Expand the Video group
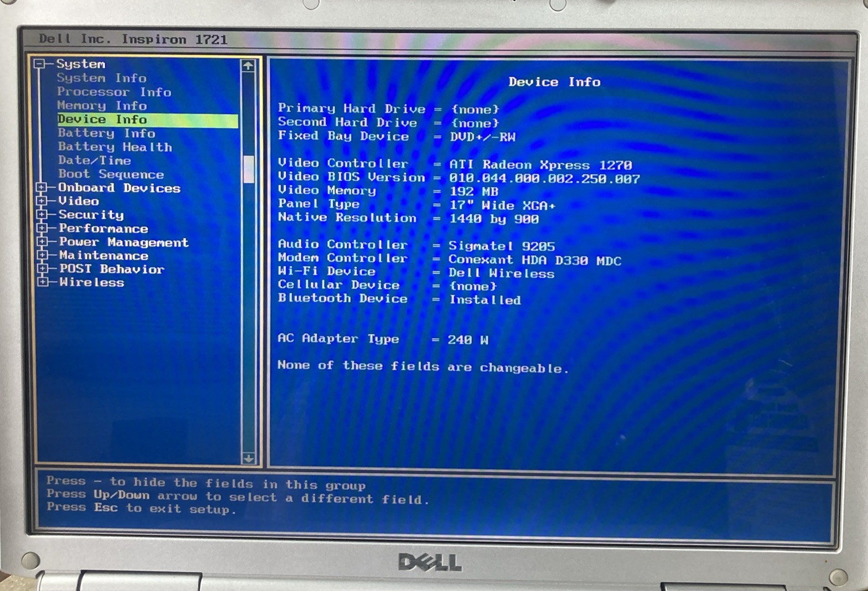This screenshot has width=868, height=591. coord(42,201)
